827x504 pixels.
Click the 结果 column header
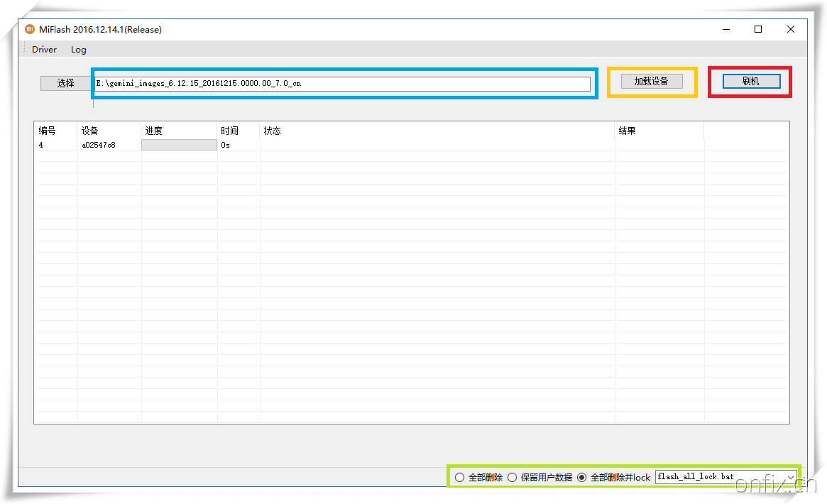click(x=627, y=131)
